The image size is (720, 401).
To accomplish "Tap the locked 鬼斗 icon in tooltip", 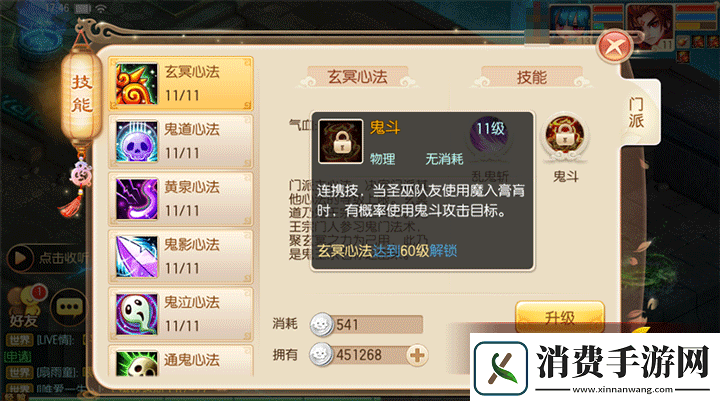I will [x=341, y=141].
